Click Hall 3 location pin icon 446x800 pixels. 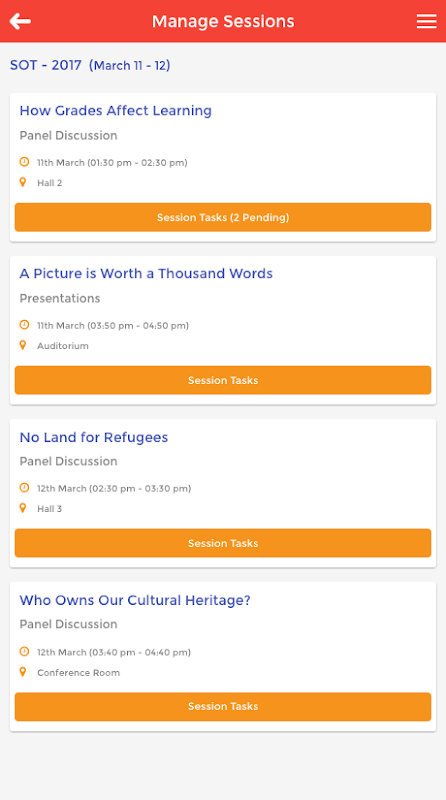tap(23, 508)
